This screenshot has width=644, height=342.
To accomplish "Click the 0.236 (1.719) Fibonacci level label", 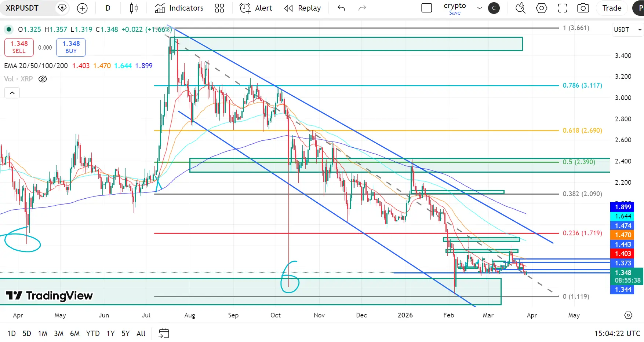I will (x=582, y=233).
